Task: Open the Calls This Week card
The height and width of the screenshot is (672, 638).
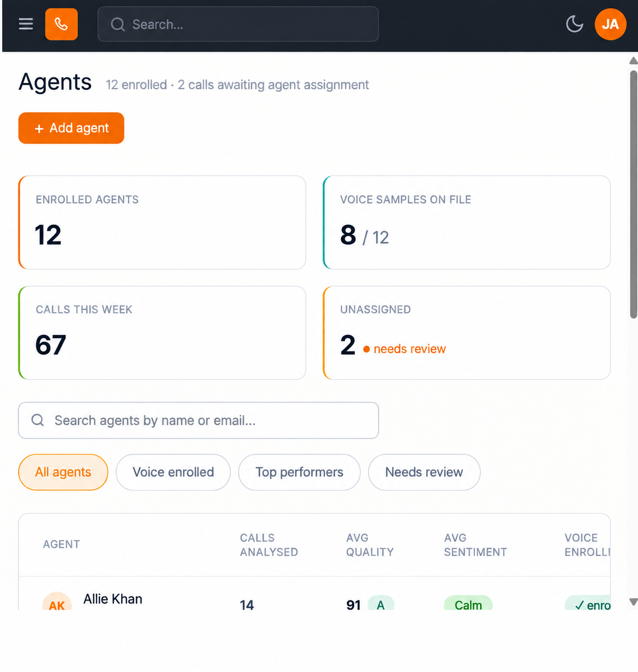Action: click(162, 333)
